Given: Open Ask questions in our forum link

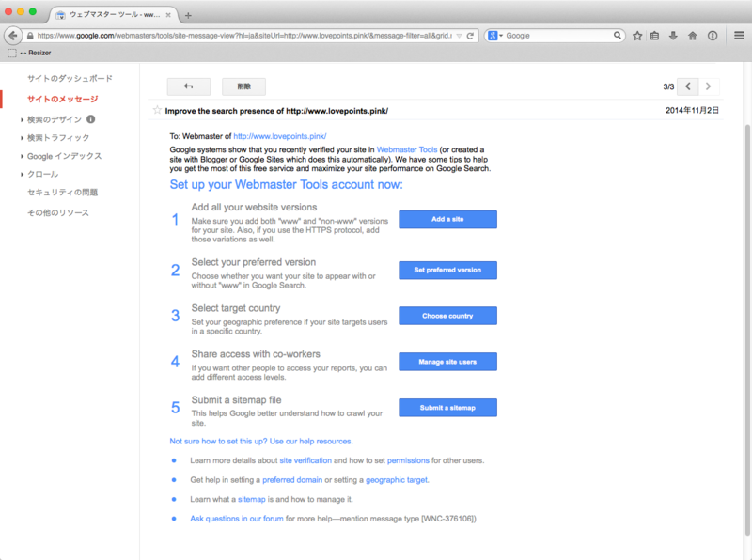Looking at the screenshot, I should (x=237, y=519).
